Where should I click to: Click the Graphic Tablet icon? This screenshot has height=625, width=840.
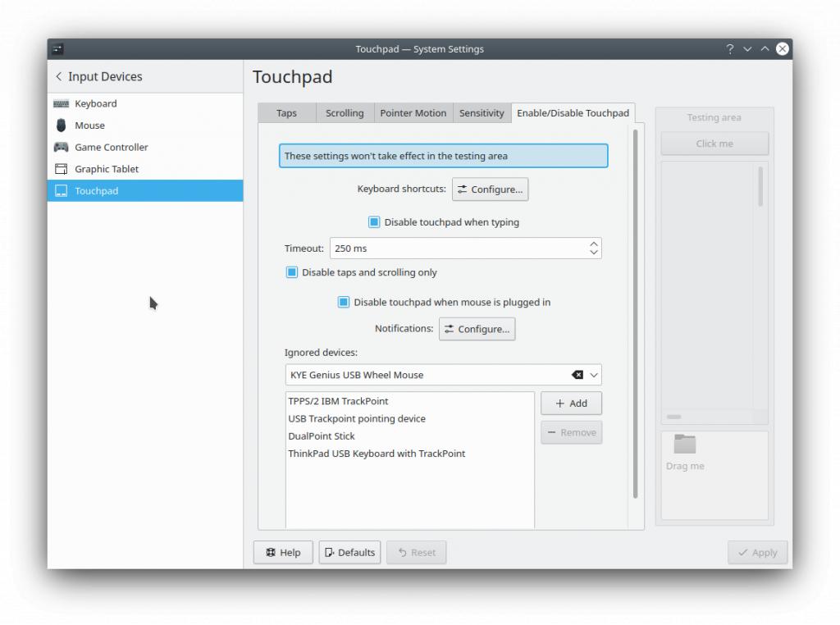pos(61,169)
